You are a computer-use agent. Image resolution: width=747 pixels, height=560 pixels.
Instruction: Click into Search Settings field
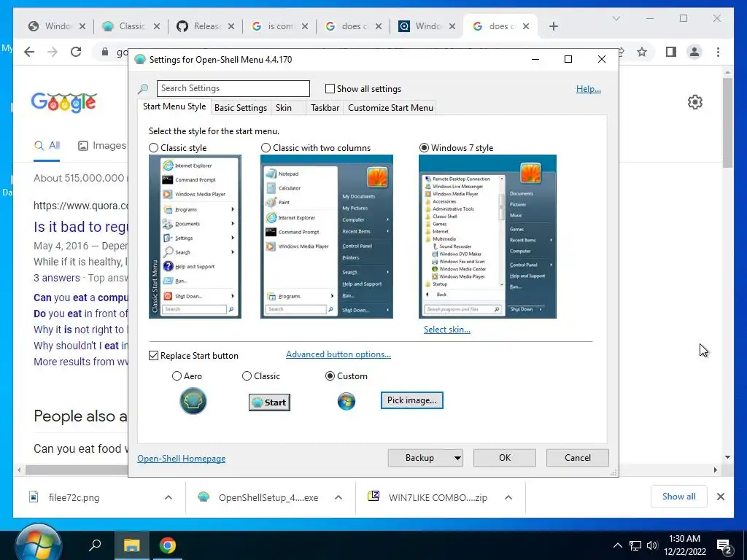click(x=233, y=88)
